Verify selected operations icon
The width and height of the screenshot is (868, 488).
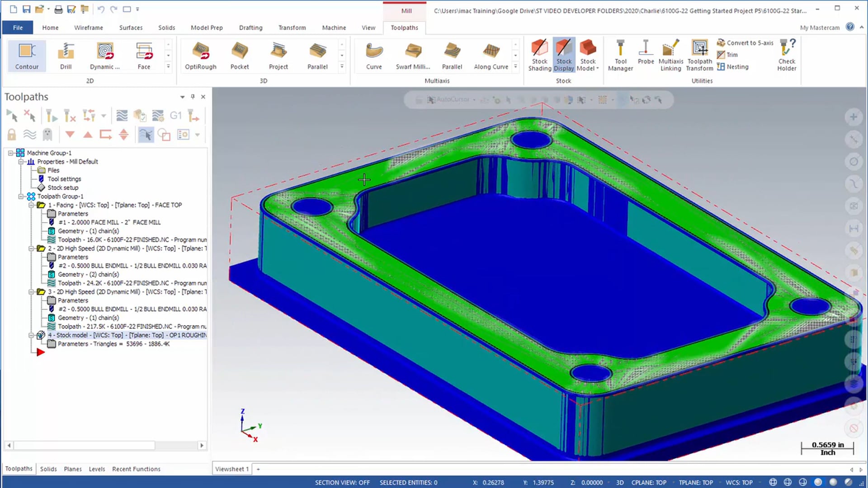point(140,116)
